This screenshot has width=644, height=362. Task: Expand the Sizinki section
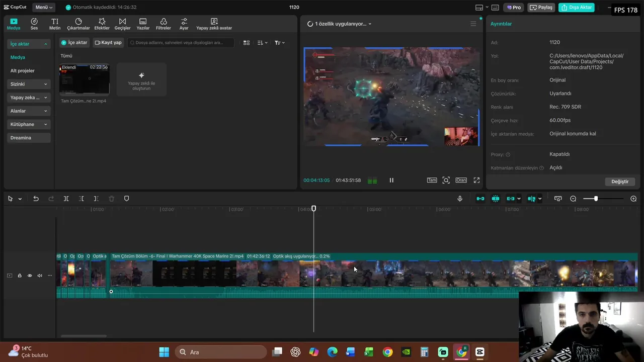point(29,84)
